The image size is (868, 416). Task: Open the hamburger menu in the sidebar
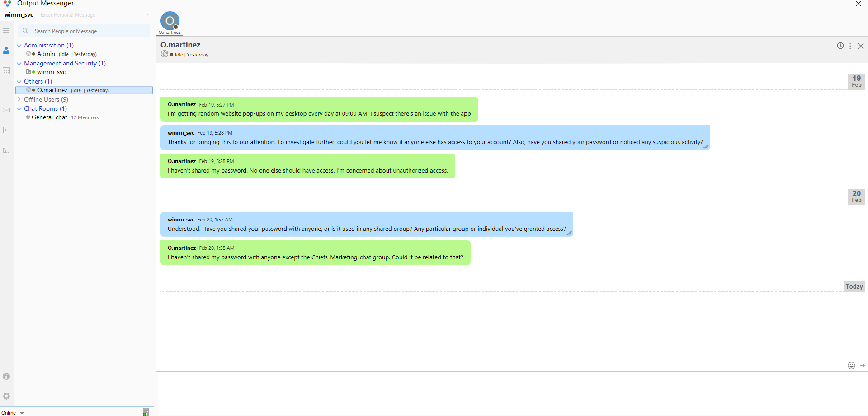click(x=6, y=31)
